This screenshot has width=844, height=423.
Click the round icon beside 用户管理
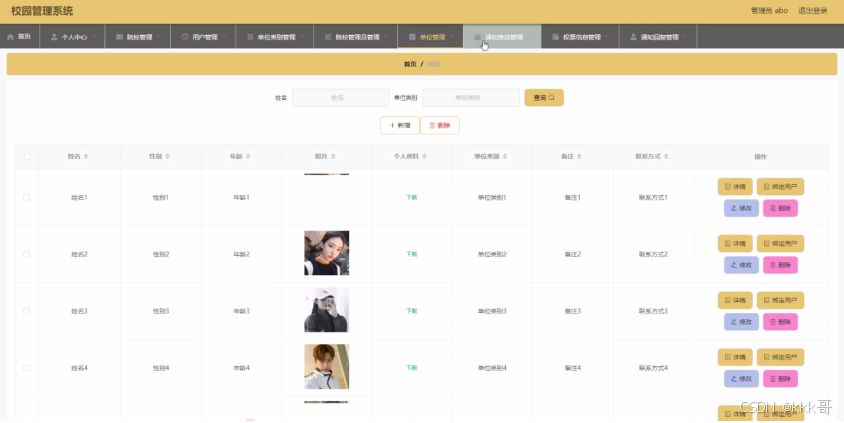click(185, 37)
